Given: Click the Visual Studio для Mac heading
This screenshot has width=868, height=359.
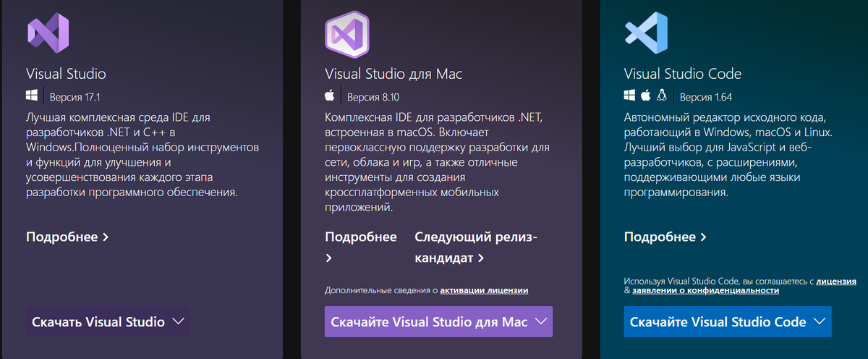Looking at the screenshot, I should click(x=393, y=74).
